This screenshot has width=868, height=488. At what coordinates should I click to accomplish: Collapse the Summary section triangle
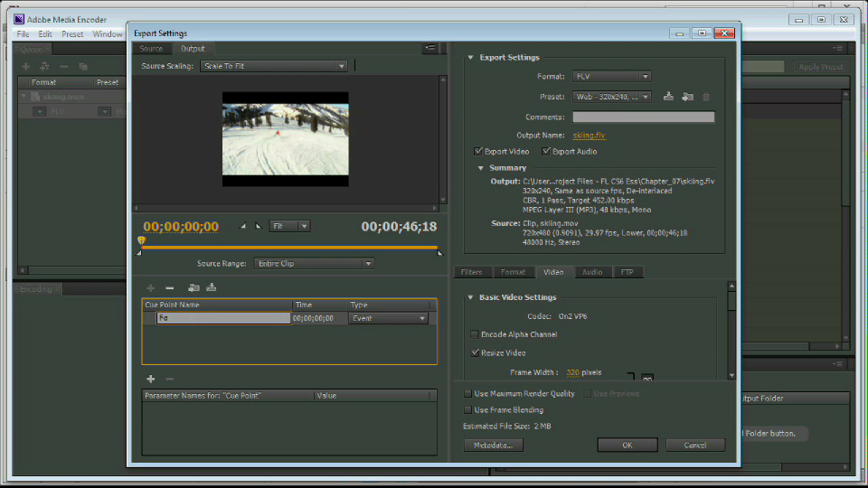480,168
